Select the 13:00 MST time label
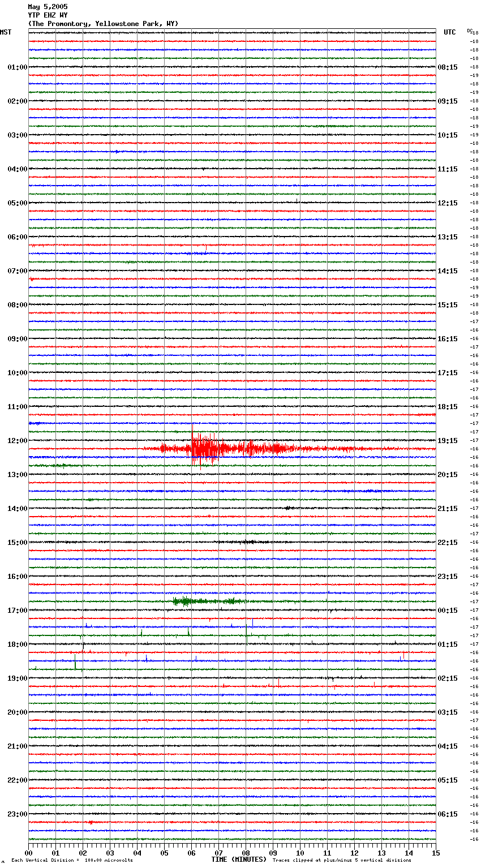Viewport: 481px width, 868px height. click(x=18, y=475)
